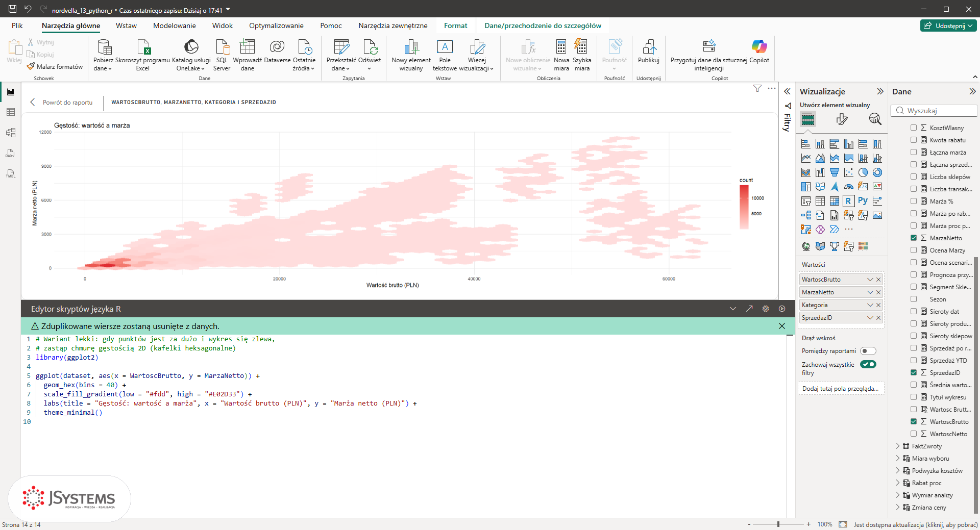
Task: Click the Udostępnij button
Action: [949, 26]
